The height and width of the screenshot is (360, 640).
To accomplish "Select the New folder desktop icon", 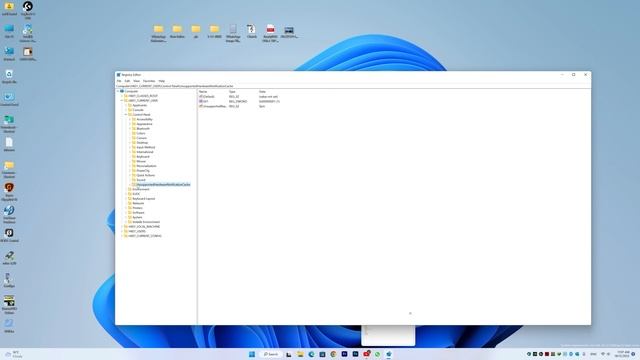I will [x=177, y=32].
